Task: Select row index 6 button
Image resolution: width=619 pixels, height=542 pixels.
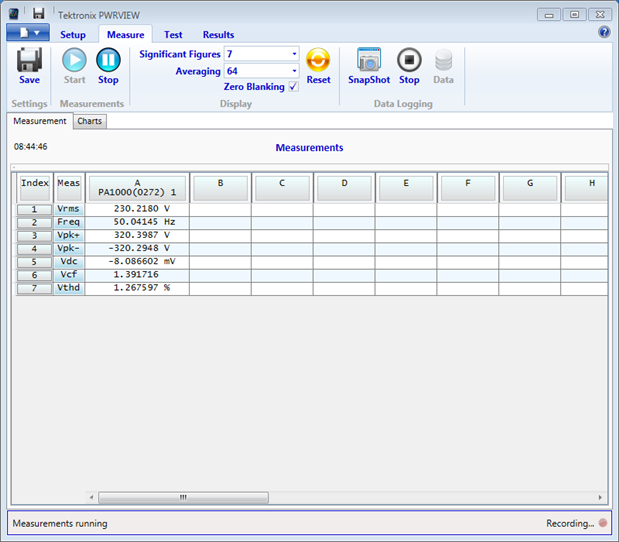Action: tap(34, 275)
